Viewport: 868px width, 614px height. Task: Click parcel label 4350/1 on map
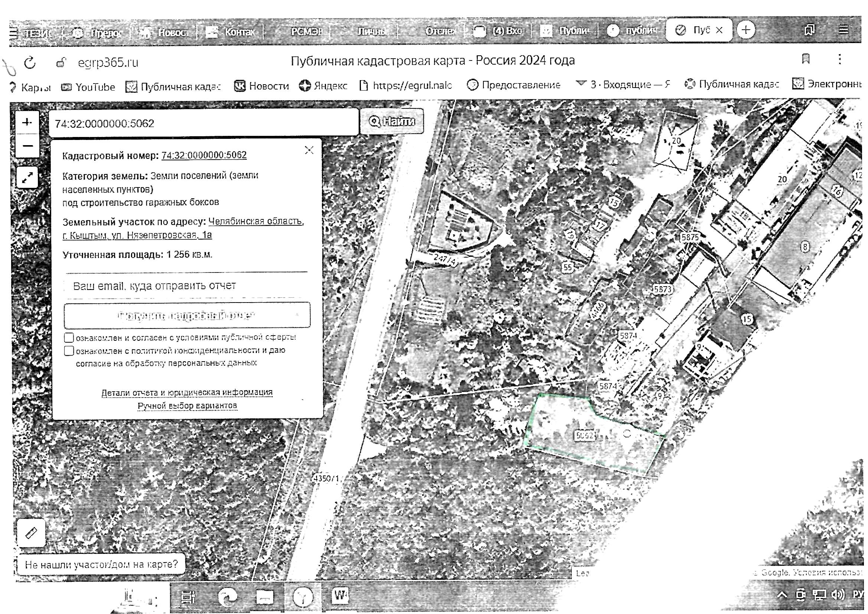tap(326, 478)
